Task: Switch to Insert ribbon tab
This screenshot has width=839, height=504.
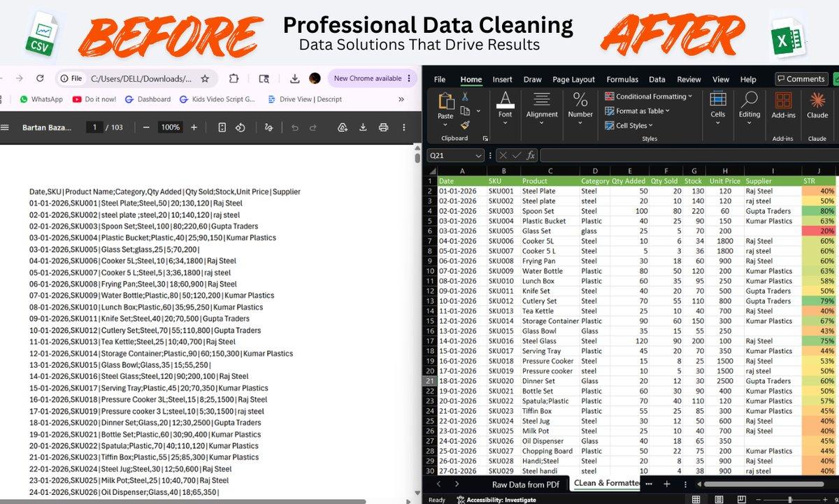Action: [502, 80]
